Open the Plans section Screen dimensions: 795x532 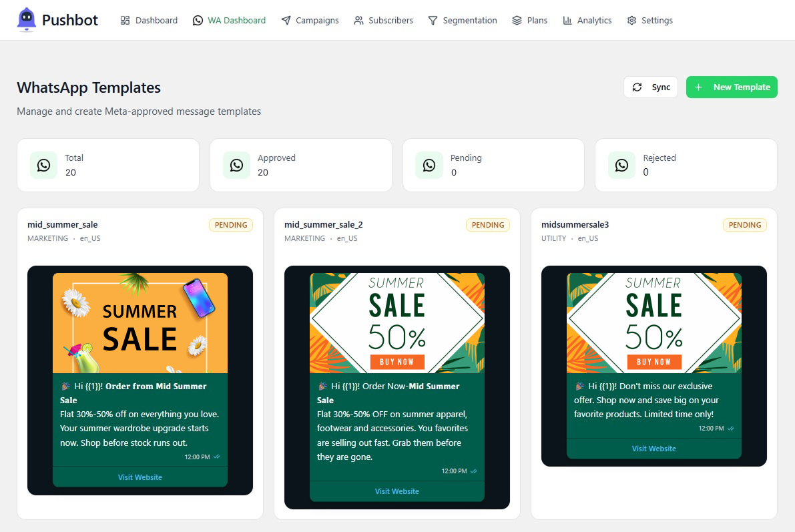pyautogui.click(x=529, y=20)
